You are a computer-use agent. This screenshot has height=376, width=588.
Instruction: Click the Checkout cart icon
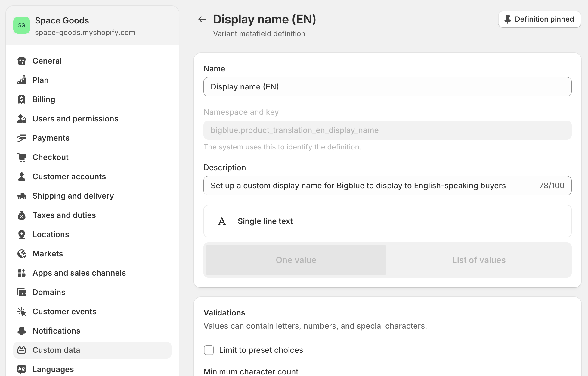point(22,157)
